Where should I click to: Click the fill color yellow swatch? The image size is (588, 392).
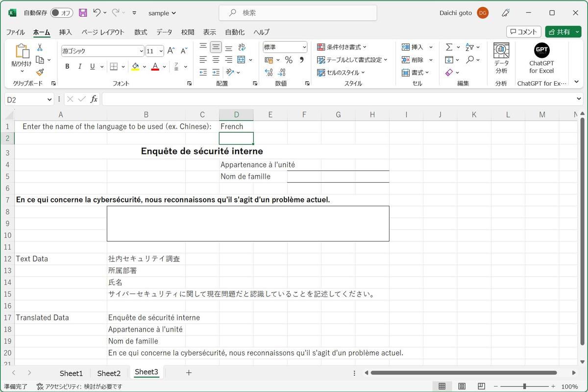135,66
